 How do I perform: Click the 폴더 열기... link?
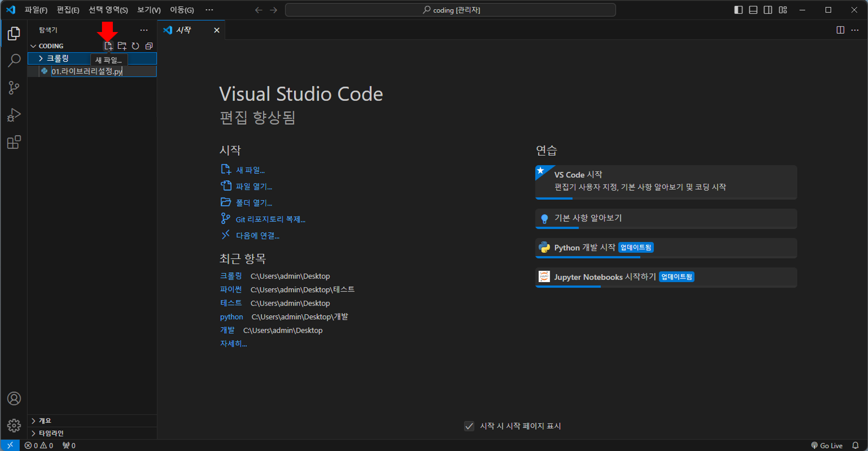[x=254, y=203]
